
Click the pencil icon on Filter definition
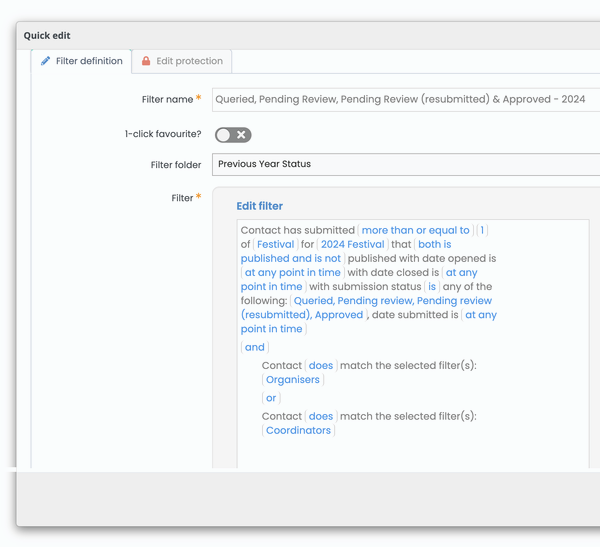tap(46, 61)
